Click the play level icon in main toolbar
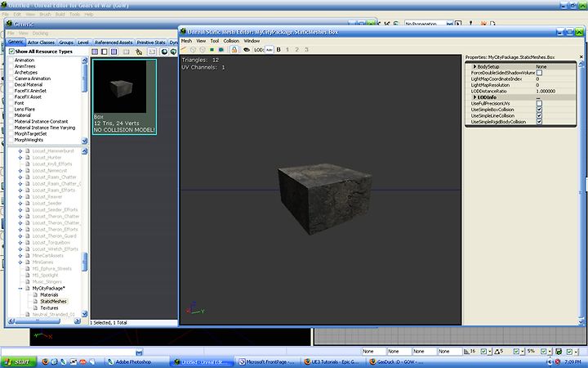This screenshot has width=588, height=368. tap(458, 24)
